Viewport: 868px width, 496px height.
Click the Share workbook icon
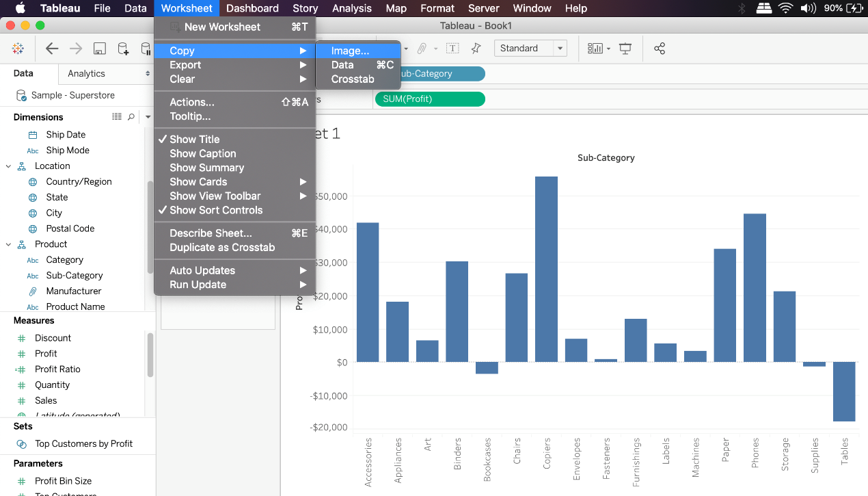[660, 49]
